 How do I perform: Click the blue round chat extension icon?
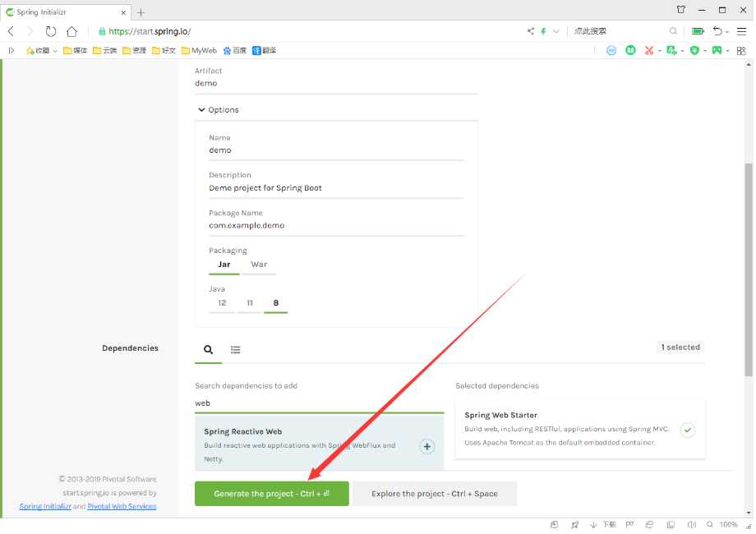[611, 50]
